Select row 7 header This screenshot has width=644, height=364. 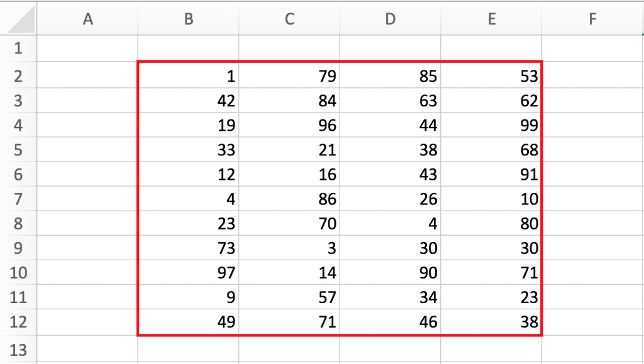click(18, 199)
